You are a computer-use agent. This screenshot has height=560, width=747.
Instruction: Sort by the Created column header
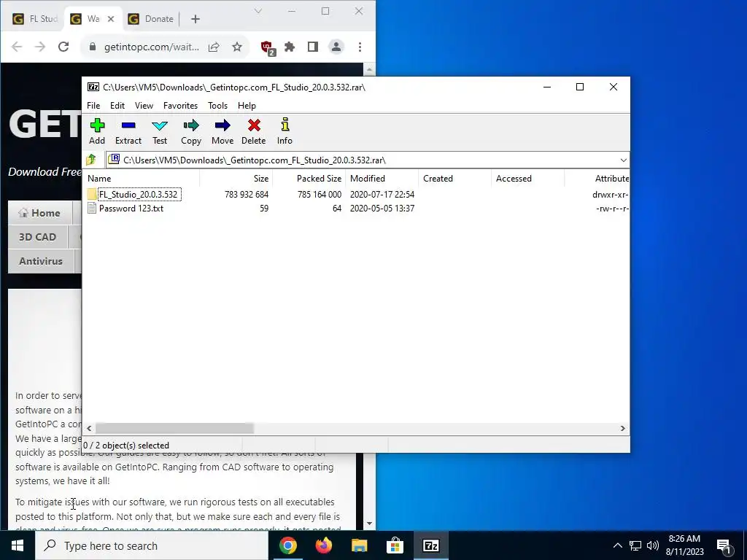pos(455,179)
